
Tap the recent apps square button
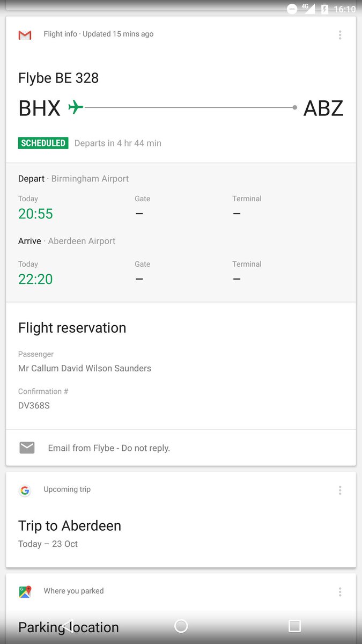294,626
